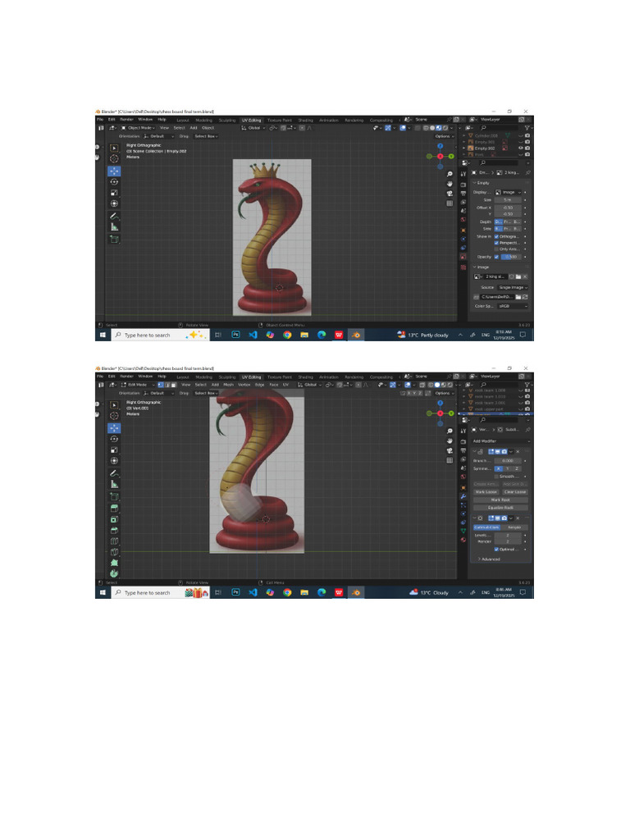Open the Edit Mode dropdown
630x840 pixels.
pyautogui.click(x=138, y=385)
